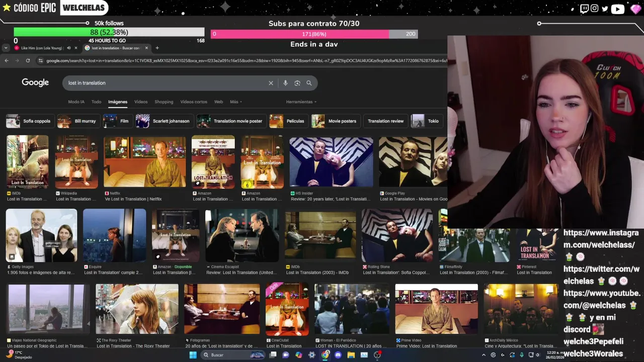The image size is (644, 362).
Task: Mute the Like Him tab audio
Action: point(69,48)
